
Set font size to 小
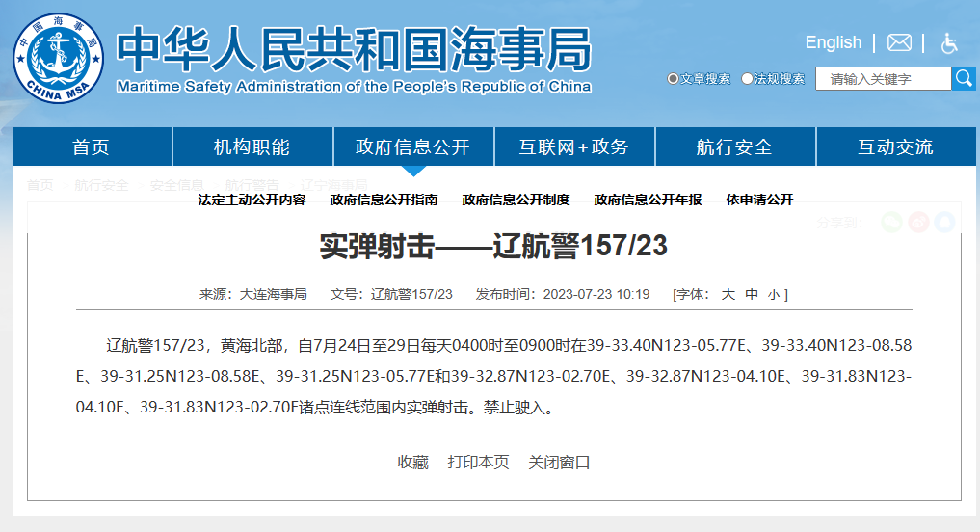point(774,294)
